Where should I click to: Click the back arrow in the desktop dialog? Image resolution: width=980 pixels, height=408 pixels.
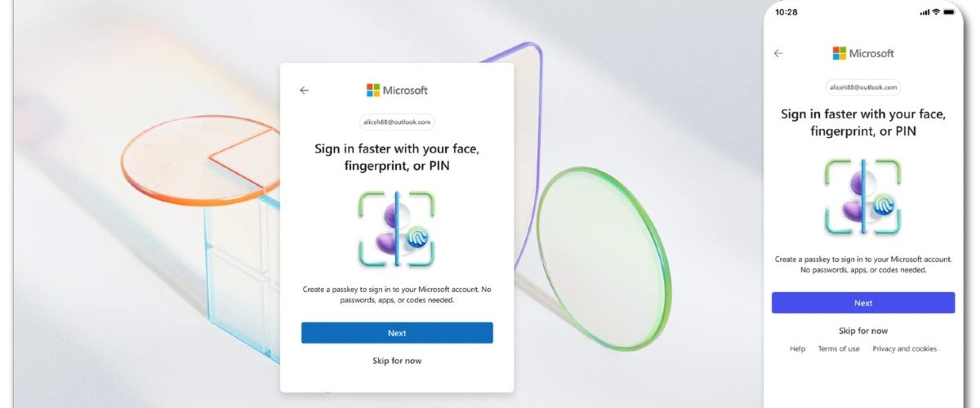click(305, 91)
